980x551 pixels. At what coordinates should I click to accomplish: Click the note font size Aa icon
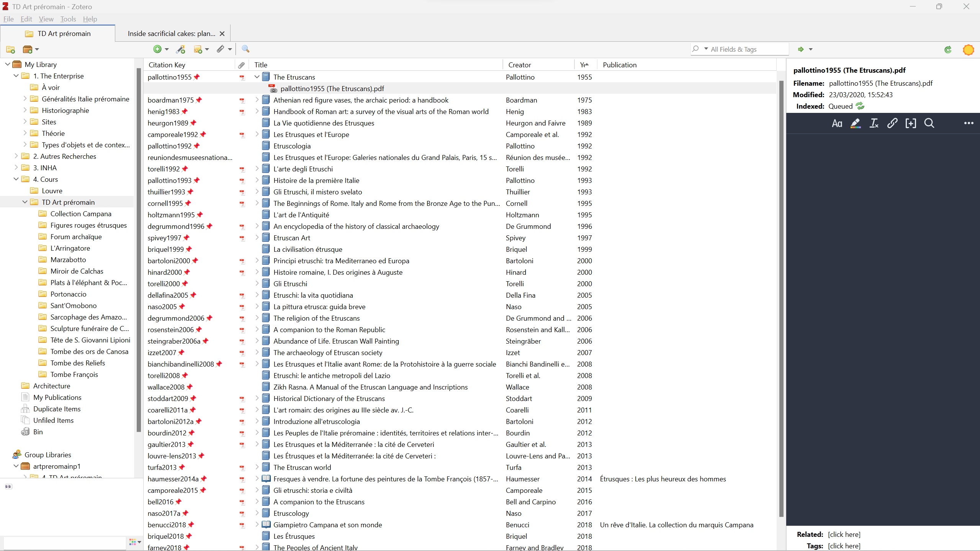pos(837,123)
